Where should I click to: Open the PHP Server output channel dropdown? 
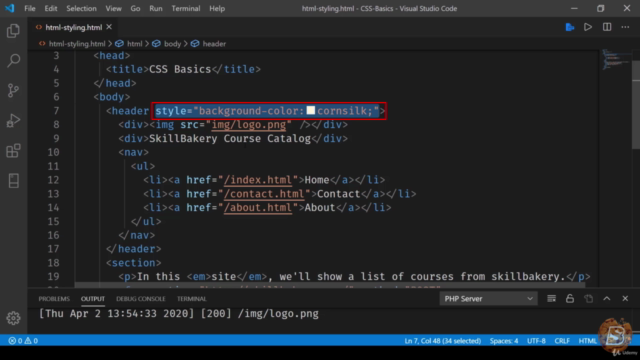[x=488, y=299]
